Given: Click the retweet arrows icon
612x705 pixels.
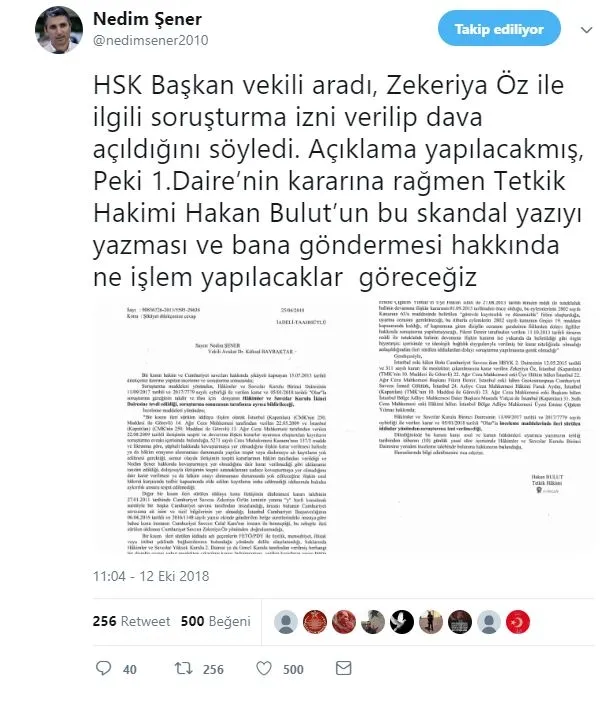Looking at the screenshot, I should (x=183, y=669).
